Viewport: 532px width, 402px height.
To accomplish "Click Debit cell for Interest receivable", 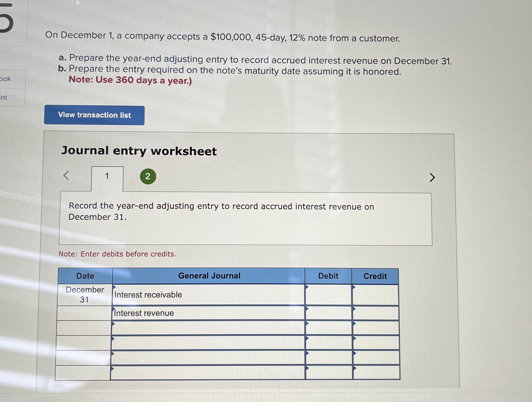I will 328,295.
